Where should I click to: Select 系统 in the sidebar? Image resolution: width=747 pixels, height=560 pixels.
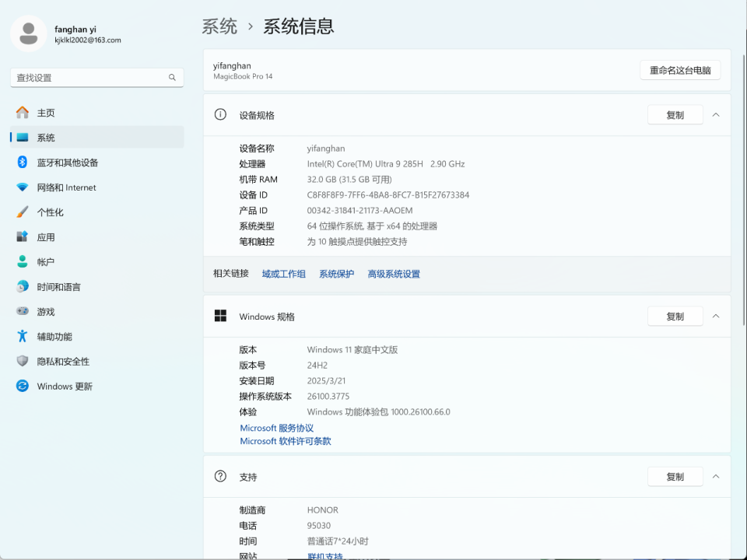point(96,137)
